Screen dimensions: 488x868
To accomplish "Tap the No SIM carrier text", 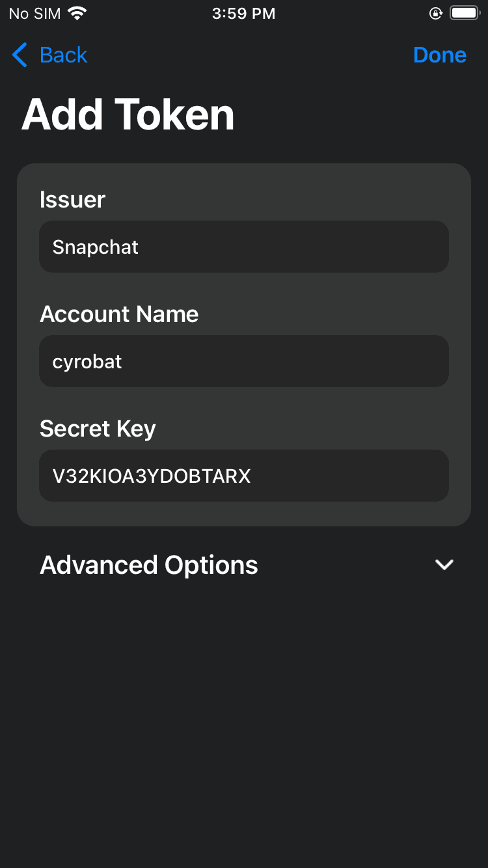I will tap(35, 14).
